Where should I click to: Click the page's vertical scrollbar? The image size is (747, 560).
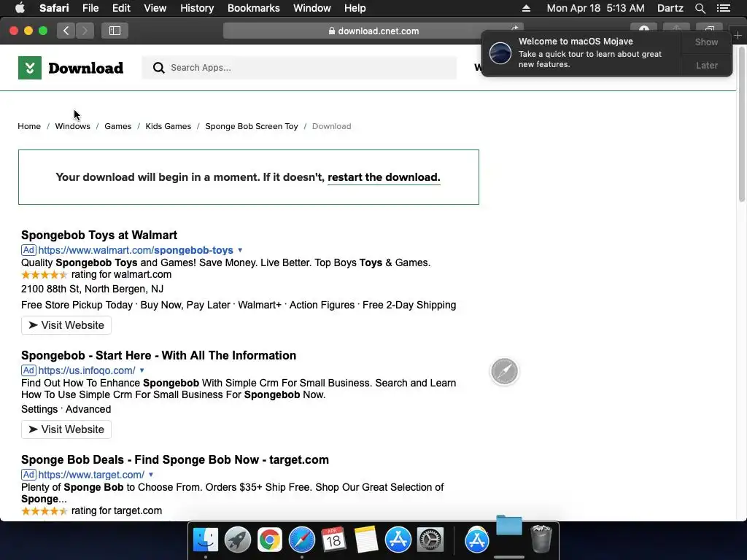pos(741,124)
